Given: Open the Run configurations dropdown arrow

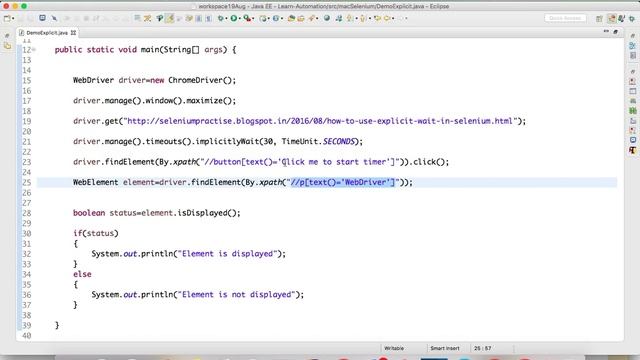Looking at the screenshot, I should 240,19.
